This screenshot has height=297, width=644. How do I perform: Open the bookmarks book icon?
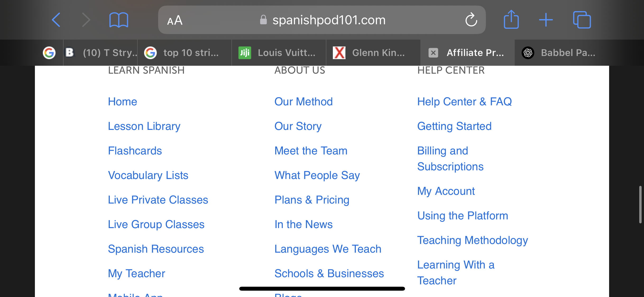coord(119,20)
